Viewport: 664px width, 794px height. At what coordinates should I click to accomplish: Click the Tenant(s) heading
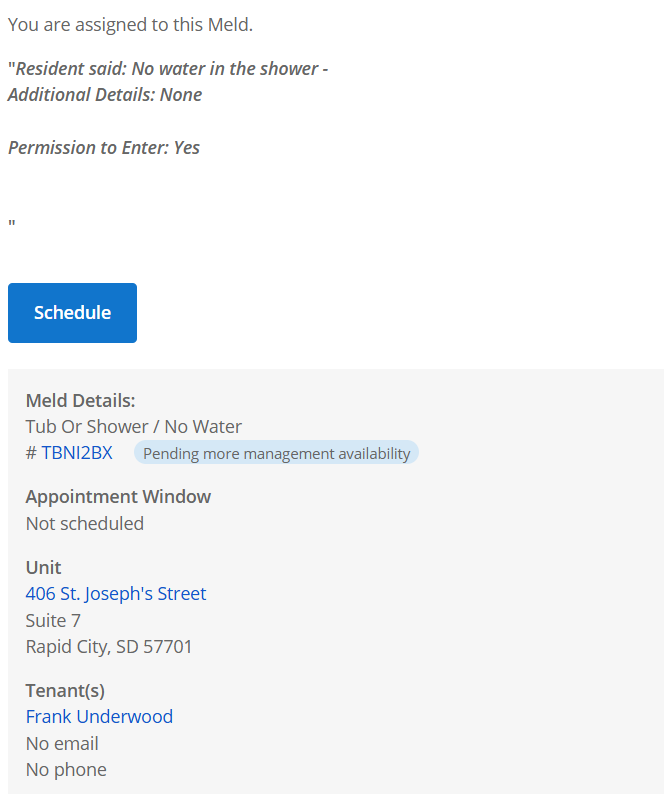coord(65,691)
